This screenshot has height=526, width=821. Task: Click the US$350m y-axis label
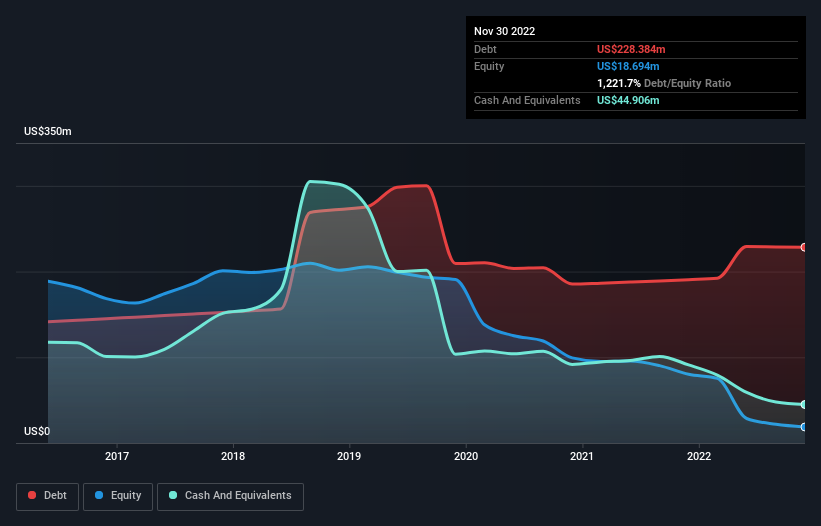point(48,131)
